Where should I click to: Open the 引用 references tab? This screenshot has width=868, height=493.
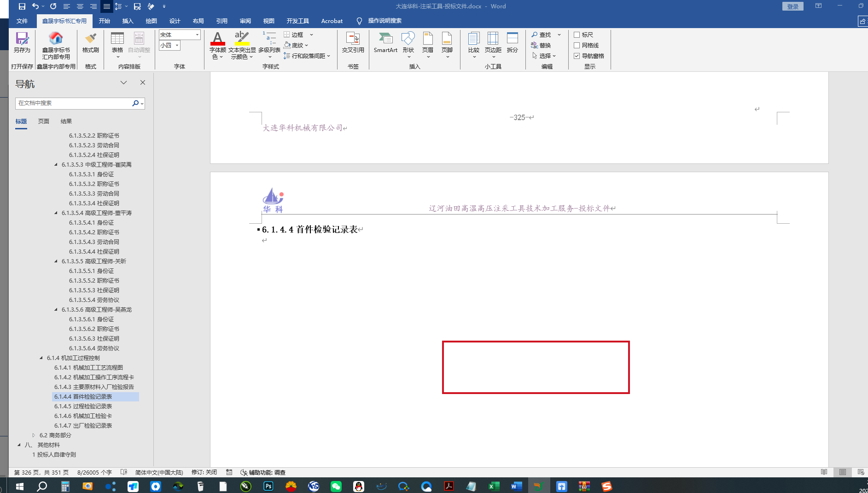tap(221, 21)
